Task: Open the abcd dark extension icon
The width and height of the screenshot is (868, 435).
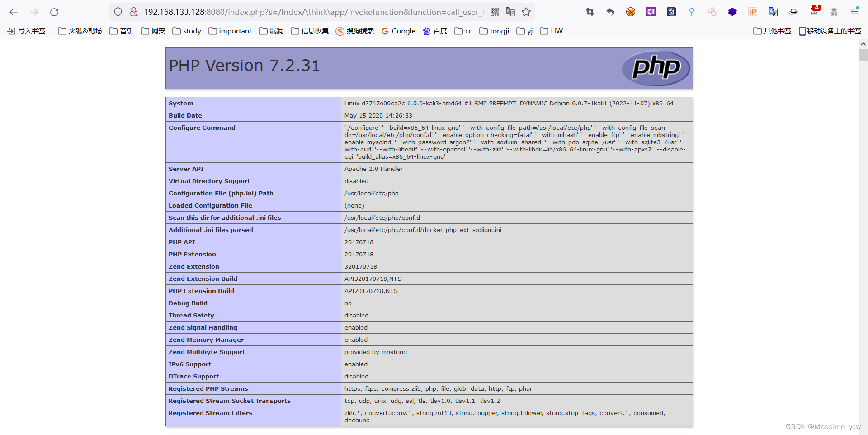Action: [x=671, y=12]
